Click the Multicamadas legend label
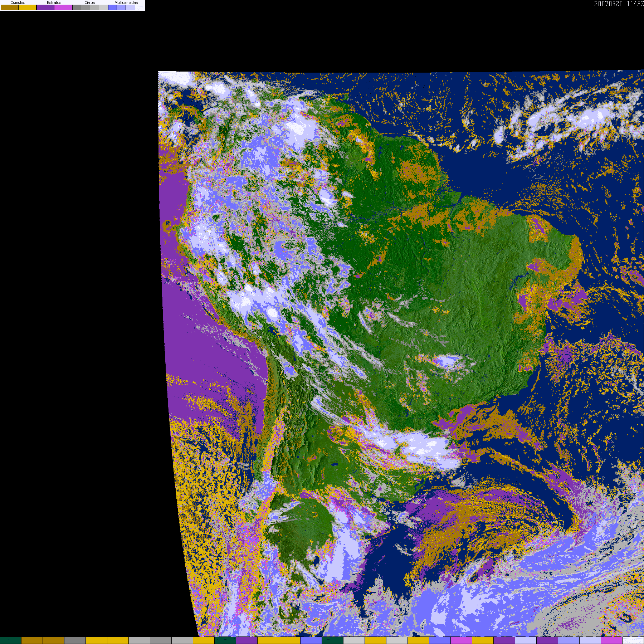 [126, 3]
